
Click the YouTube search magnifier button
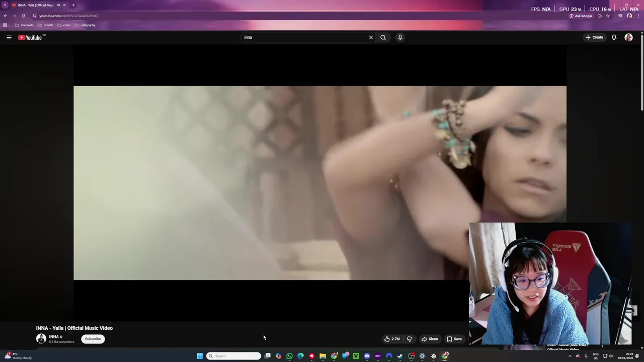coord(383,37)
